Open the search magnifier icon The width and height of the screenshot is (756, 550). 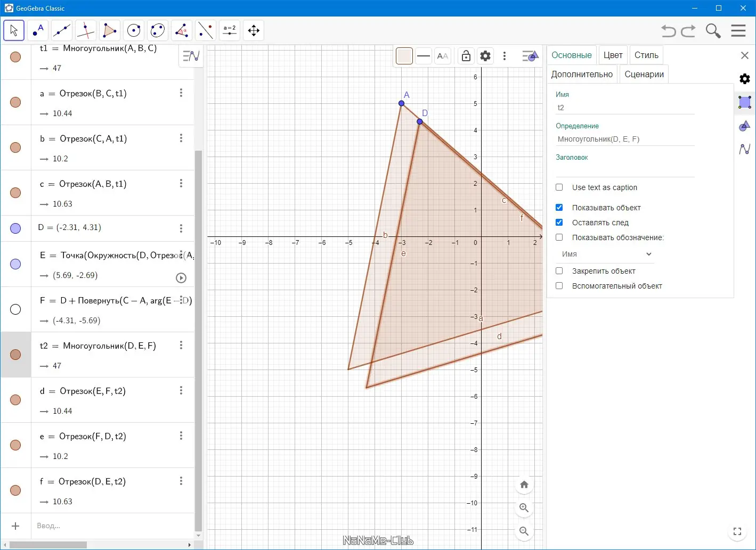click(x=713, y=31)
